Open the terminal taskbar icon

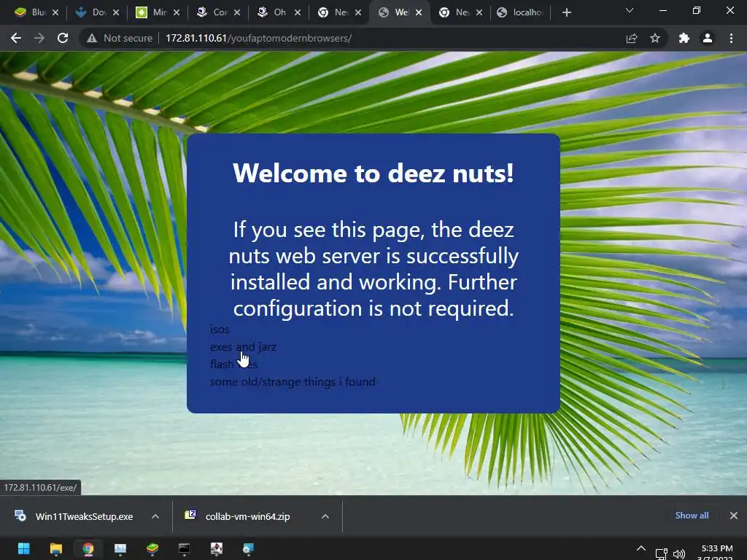pos(185,548)
